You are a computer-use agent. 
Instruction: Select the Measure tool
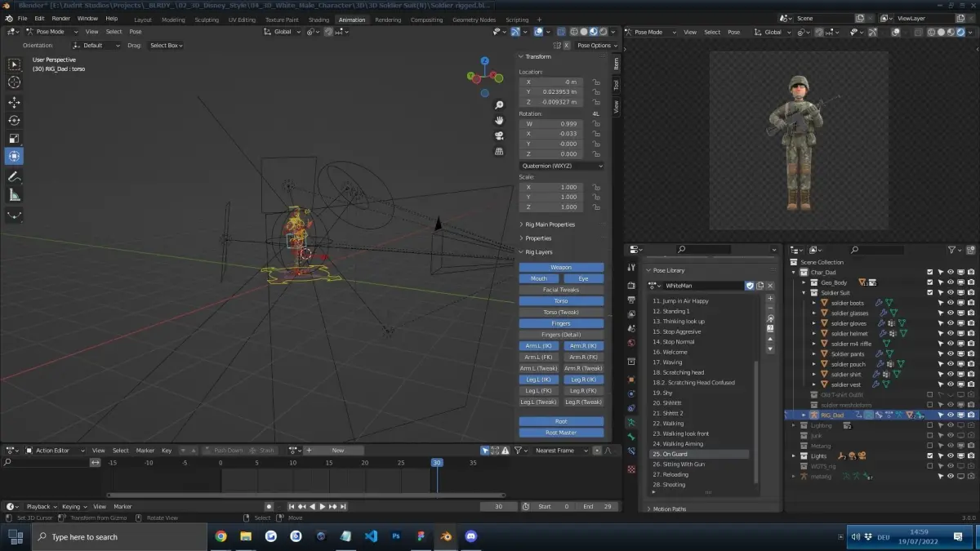tap(15, 194)
